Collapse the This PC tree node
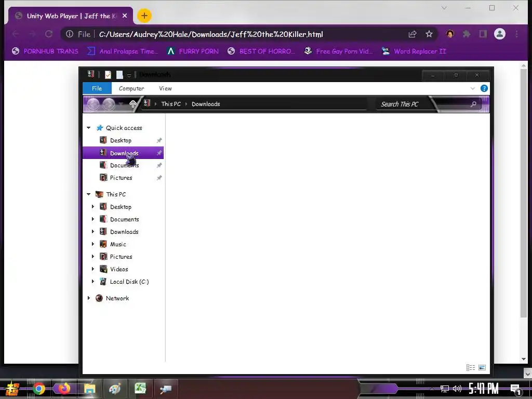This screenshot has height=399, width=532. tap(88, 194)
